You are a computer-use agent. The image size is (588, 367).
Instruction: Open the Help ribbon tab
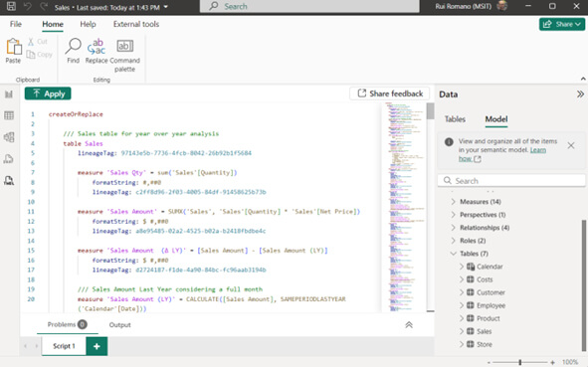pyautogui.click(x=88, y=24)
